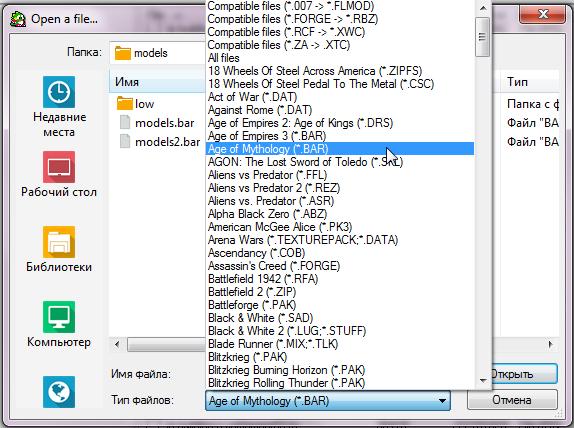Select the 'low' folder name
The image size is (574, 428).
(144, 104)
